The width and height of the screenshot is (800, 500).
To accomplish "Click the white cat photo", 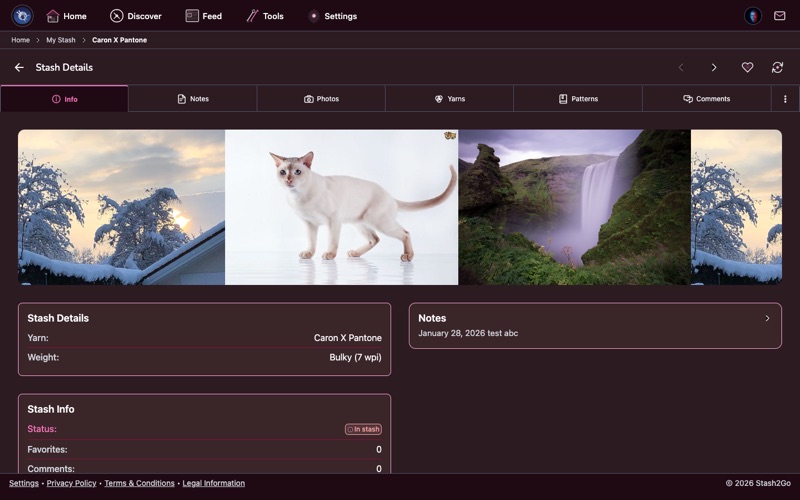I will [x=341, y=207].
